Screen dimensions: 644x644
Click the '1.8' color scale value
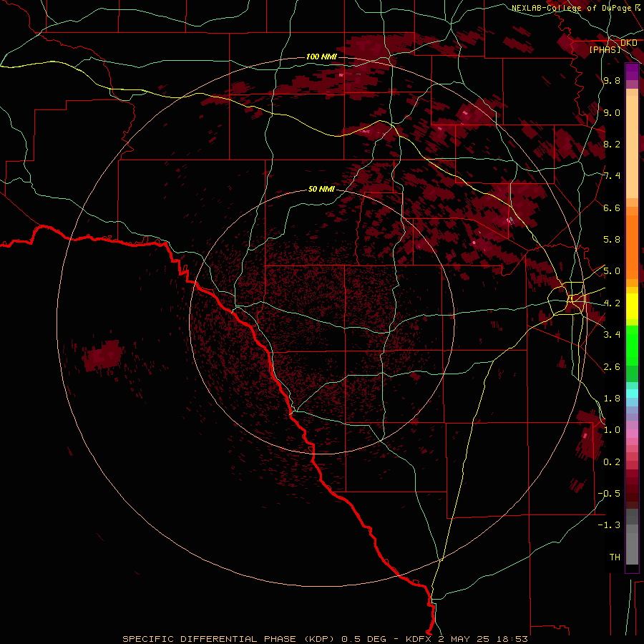612,399
